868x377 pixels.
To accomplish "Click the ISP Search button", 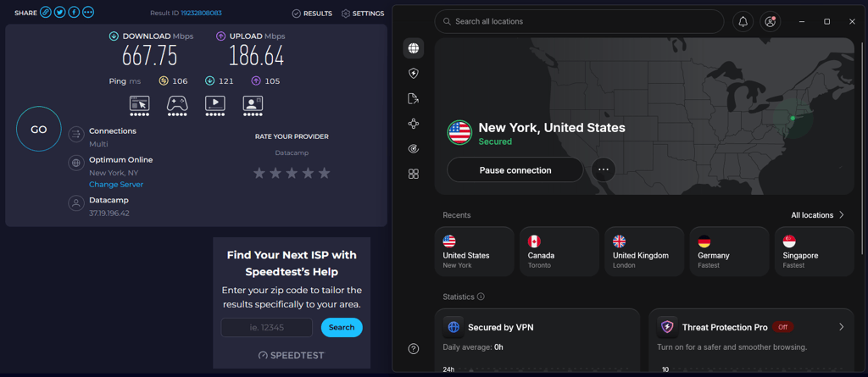I will [342, 327].
